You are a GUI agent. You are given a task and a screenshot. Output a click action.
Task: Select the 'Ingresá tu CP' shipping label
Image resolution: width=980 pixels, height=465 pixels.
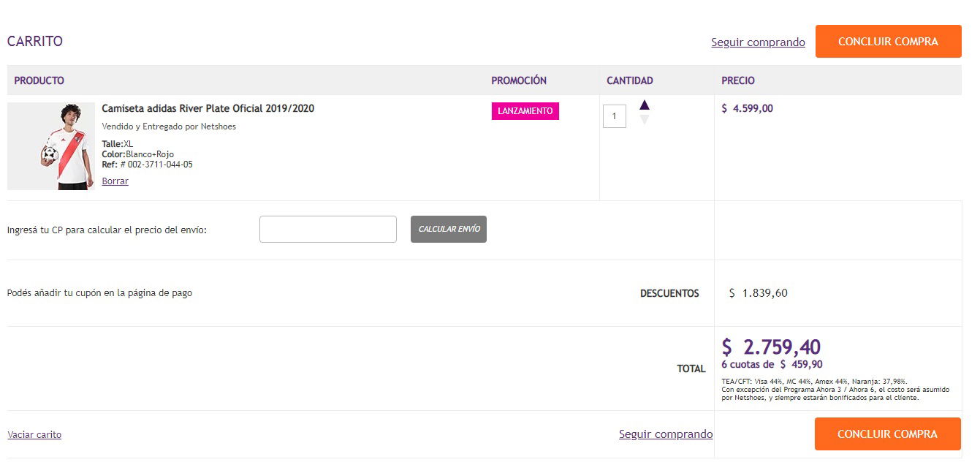pos(107,230)
